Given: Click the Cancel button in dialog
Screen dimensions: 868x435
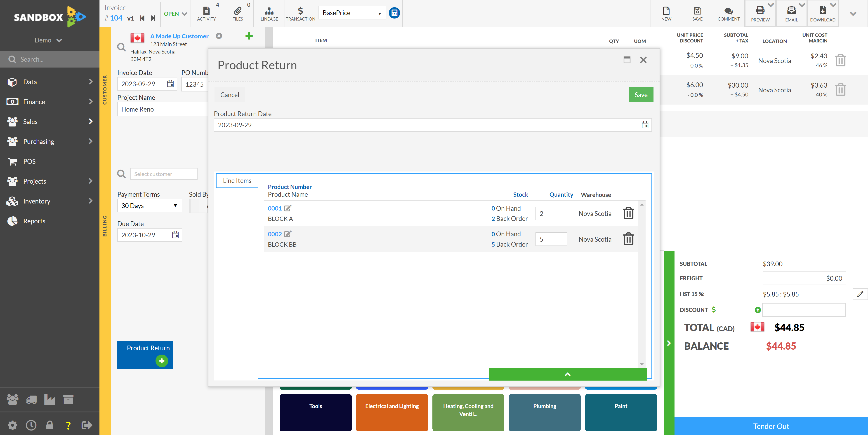Looking at the screenshot, I should (229, 94).
